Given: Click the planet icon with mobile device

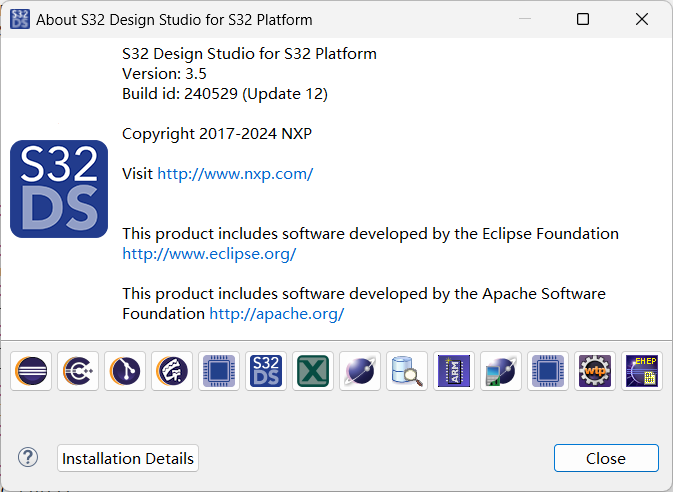Looking at the screenshot, I should [501, 371].
